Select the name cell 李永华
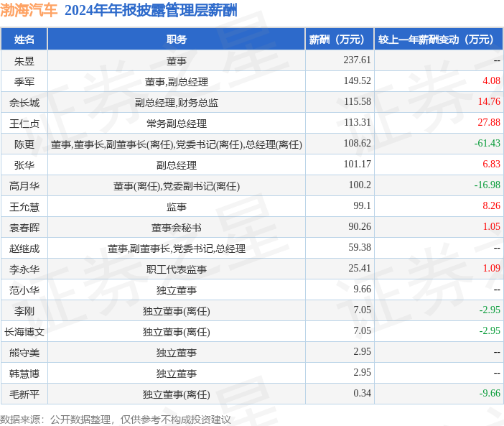504x426 pixels. click(x=24, y=269)
